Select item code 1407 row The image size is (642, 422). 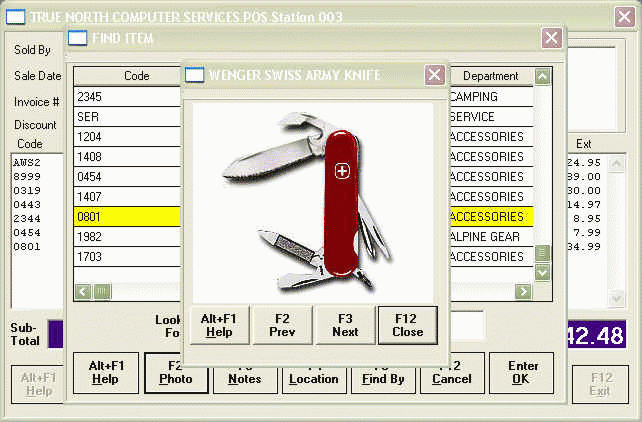[127, 197]
